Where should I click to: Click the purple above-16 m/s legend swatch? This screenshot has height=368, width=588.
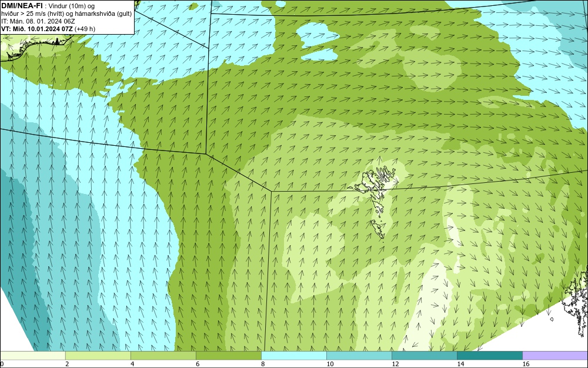tap(555, 355)
